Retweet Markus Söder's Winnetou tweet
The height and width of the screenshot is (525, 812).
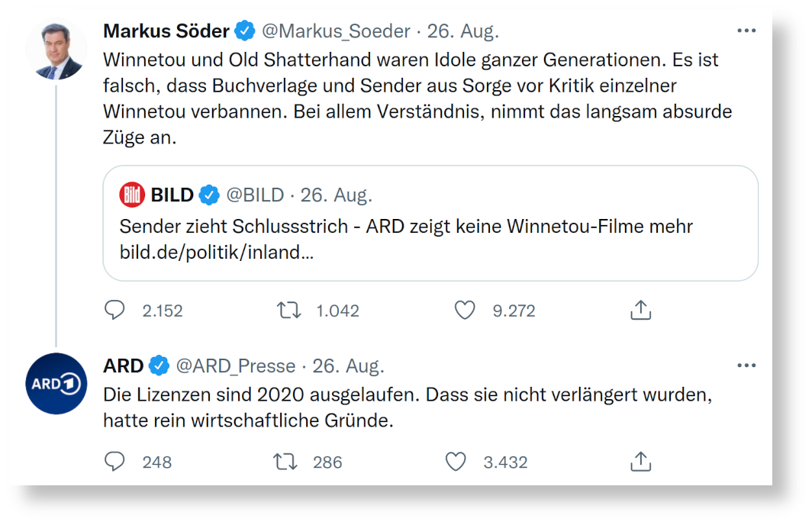pos(289,311)
